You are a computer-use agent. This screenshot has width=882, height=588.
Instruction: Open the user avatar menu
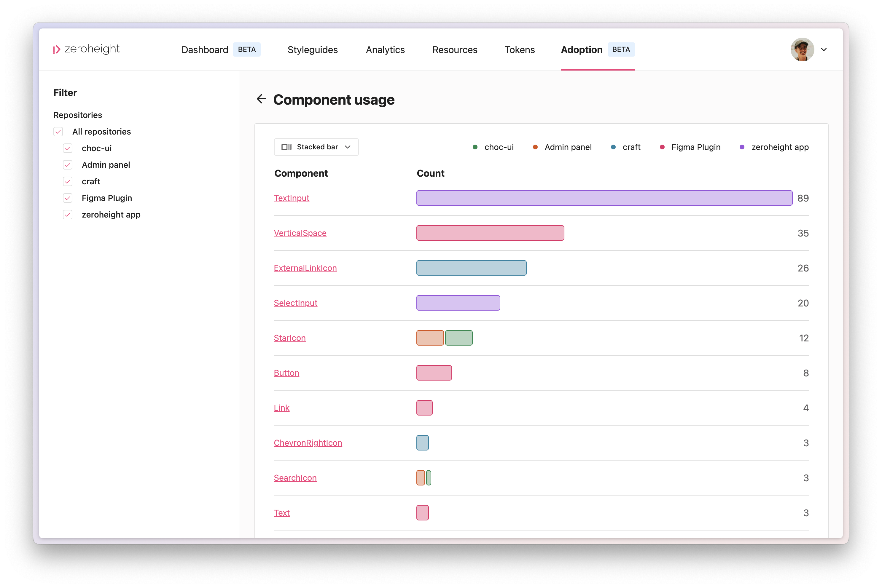point(802,49)
